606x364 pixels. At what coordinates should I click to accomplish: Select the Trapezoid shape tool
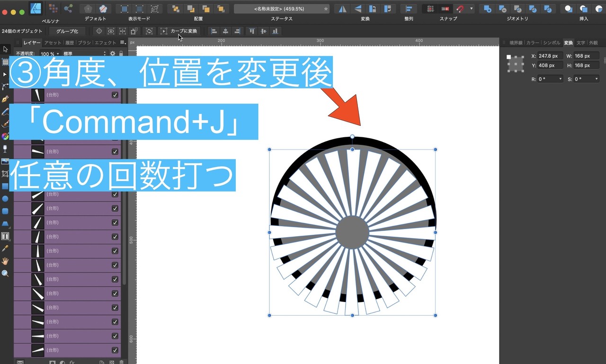(5, 223)
